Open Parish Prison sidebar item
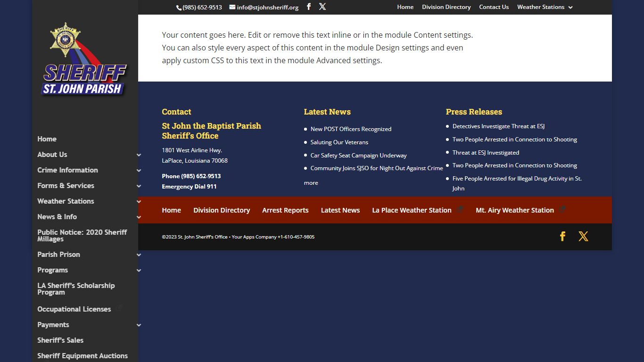Viewport: 644px width, 362px height. (x=58, y=255)
